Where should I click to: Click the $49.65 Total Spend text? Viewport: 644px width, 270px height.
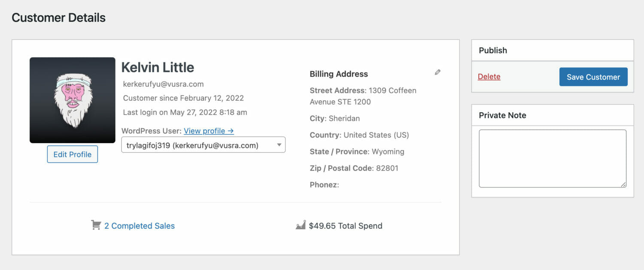tap(346, 226)
